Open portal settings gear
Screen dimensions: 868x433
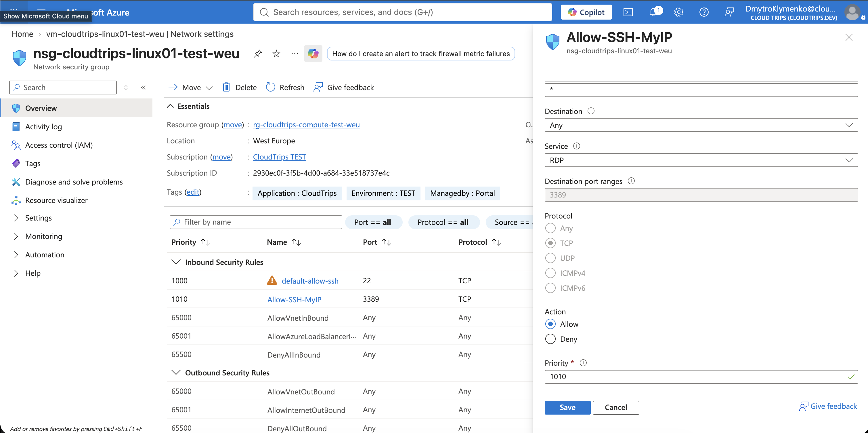point(678,12)
